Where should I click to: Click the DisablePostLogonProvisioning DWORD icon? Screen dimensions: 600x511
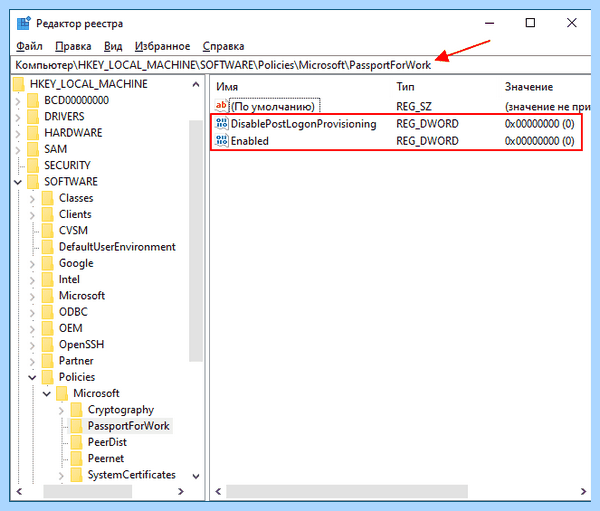tap(222, 124)
